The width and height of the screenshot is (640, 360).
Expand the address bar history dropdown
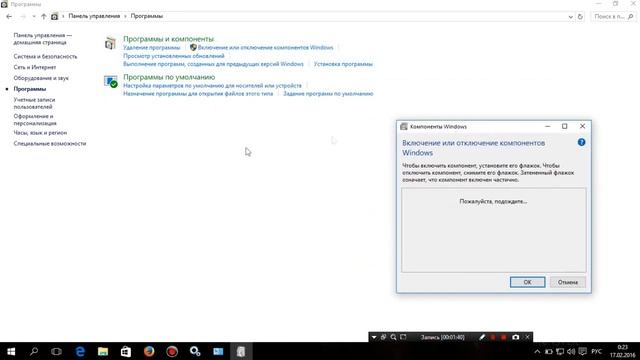coord(570,17)
